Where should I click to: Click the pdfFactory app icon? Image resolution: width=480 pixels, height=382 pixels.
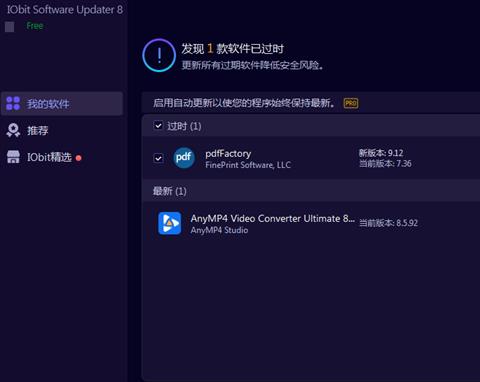(184, 158)
